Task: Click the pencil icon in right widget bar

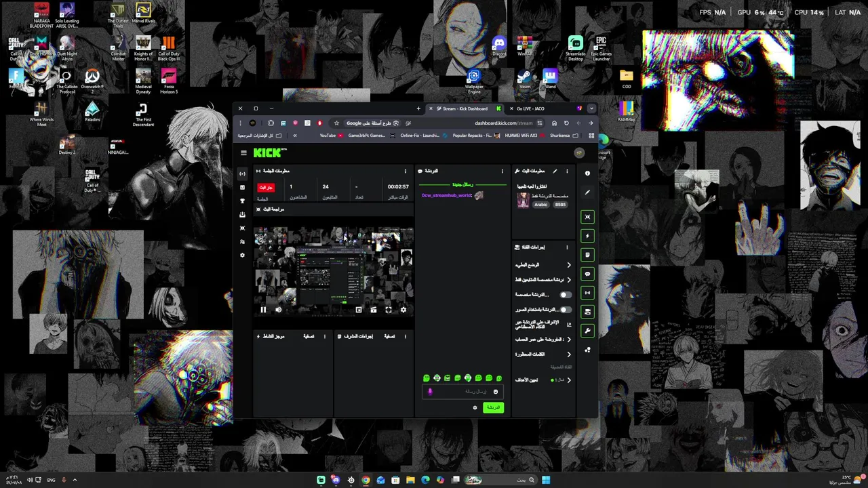Action: [587, 192]
